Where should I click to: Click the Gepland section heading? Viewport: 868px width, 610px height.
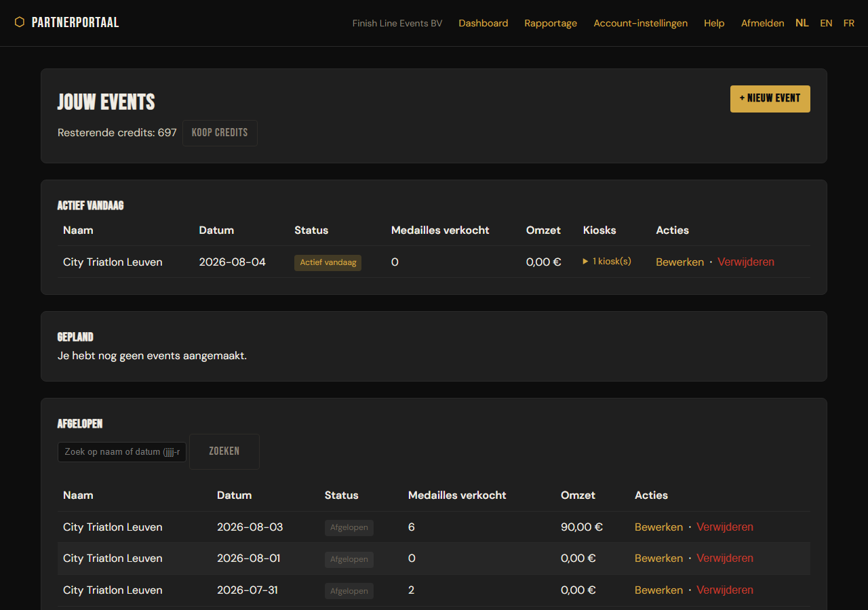coord(75,337)
